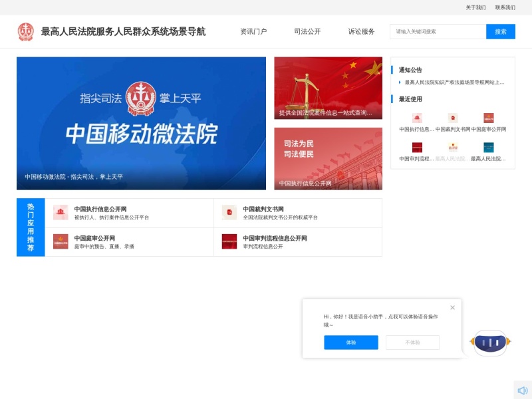Open the 司法公开 menu
The height and width of the screenshot is (399, 532).
(307, 31)
